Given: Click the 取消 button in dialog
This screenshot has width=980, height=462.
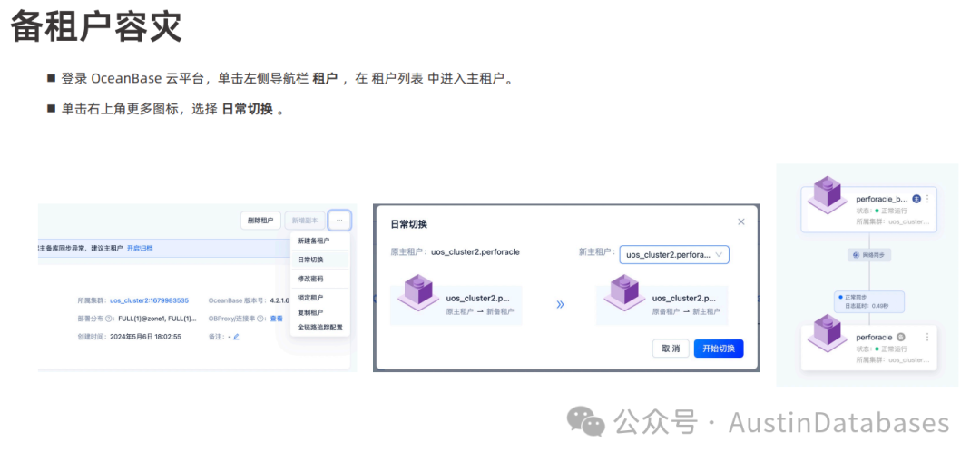Looking at the screenshot, I should tap(671, 349).
